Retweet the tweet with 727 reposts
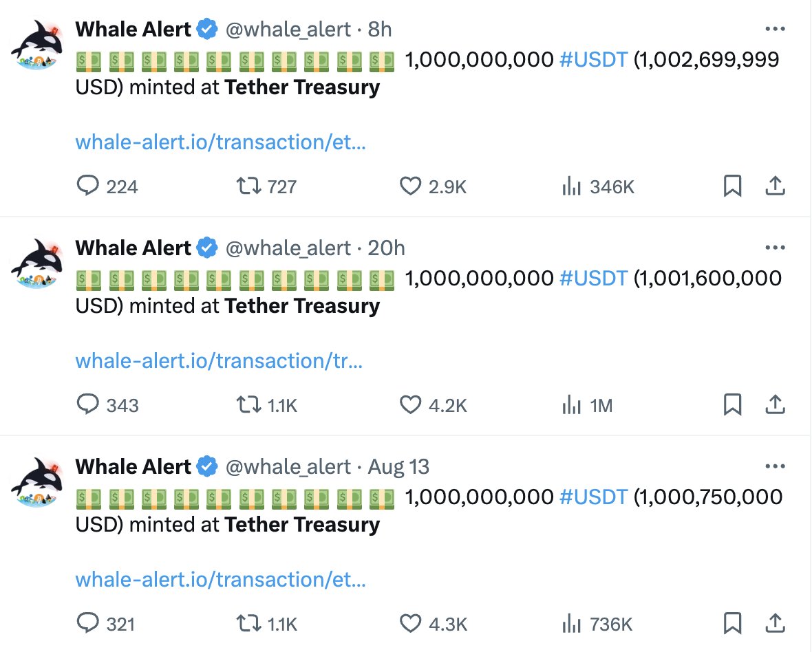 tap(246, 186)
